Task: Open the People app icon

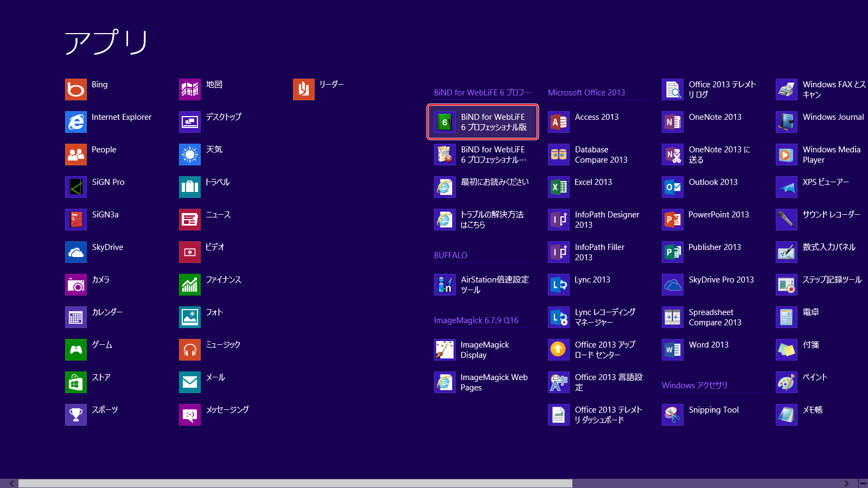Action: pos(76,155)
